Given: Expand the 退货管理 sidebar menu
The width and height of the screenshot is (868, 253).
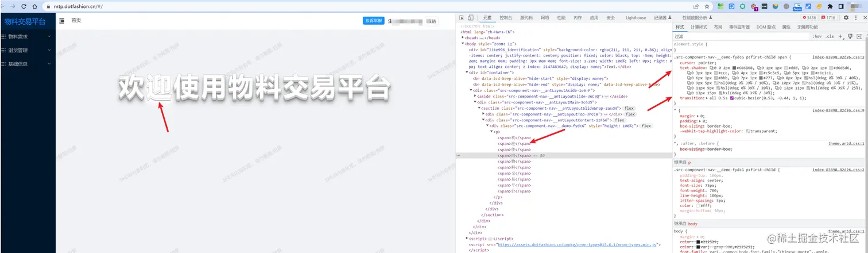Looking at the screenshot, I should 28,50.
